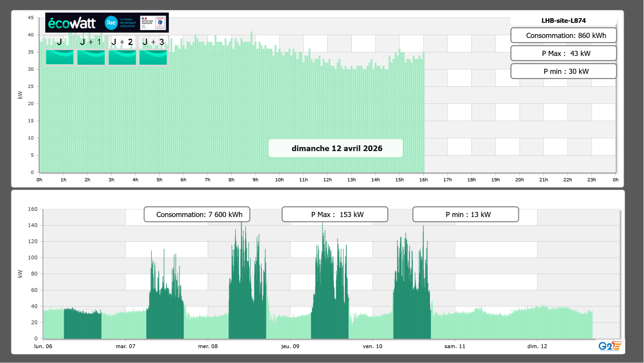Viewport: 644px width, 363px height.
Task: Click the République Française emblem
Action: pos(147,23)
